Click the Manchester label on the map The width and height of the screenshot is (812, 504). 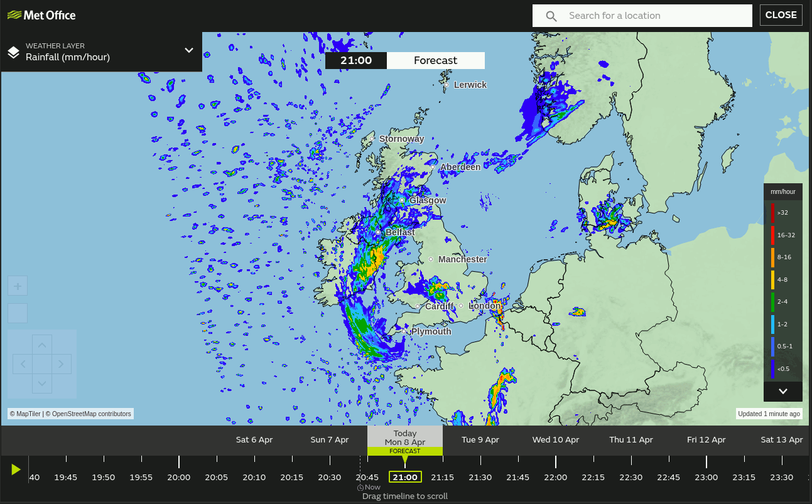[462, 259]
